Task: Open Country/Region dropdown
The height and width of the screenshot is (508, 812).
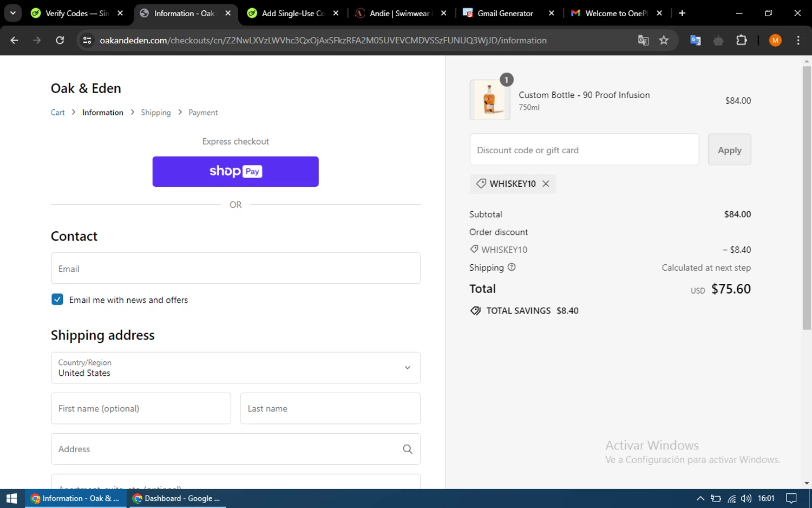Action: (235, 368)
